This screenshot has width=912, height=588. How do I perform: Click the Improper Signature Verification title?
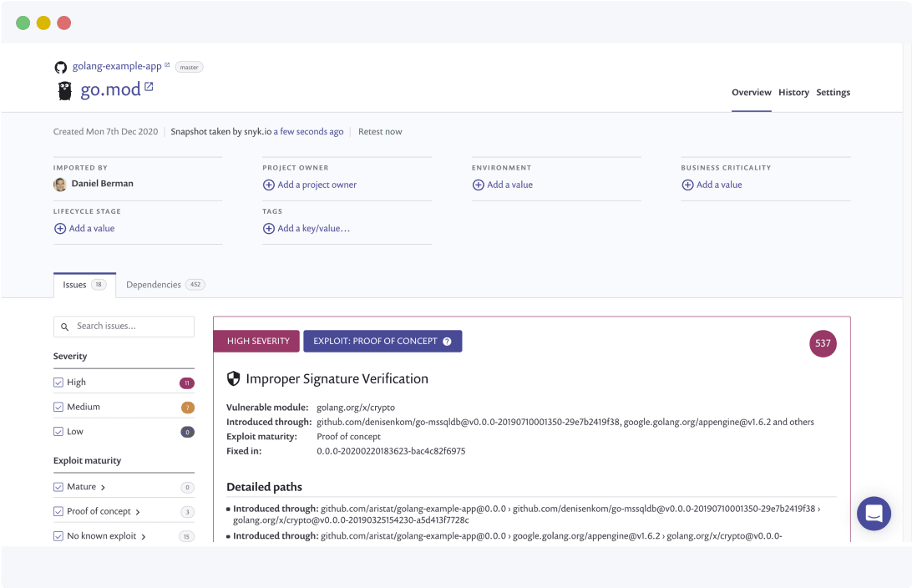[337, 379]
